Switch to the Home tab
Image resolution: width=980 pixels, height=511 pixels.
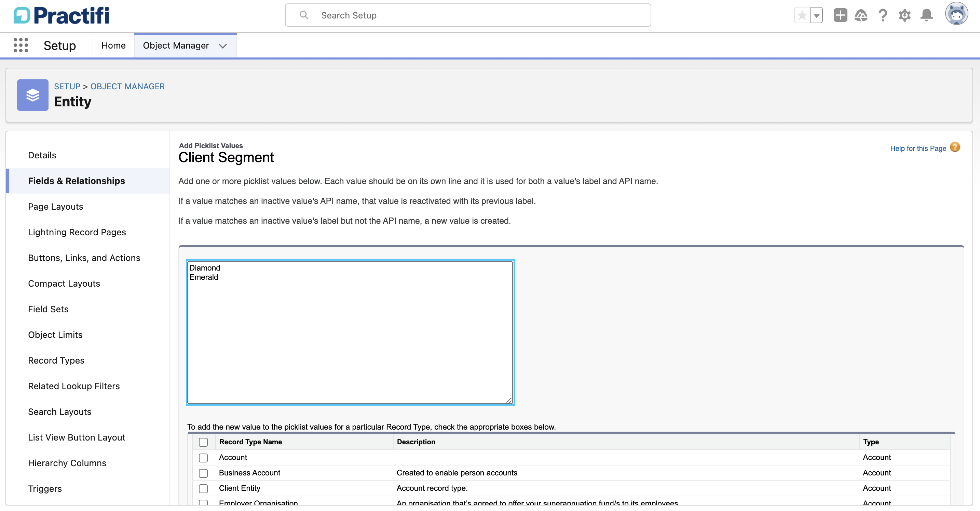[x=113, y=45]
